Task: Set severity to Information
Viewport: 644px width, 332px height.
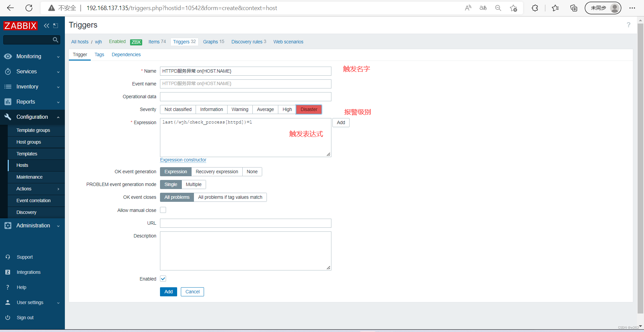Action: click(211, 109)
